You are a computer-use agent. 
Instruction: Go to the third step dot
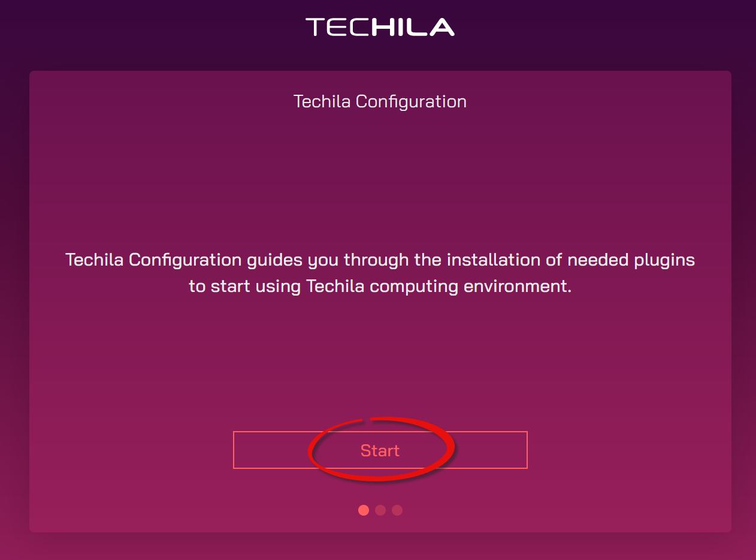click(x=397, y=510)
